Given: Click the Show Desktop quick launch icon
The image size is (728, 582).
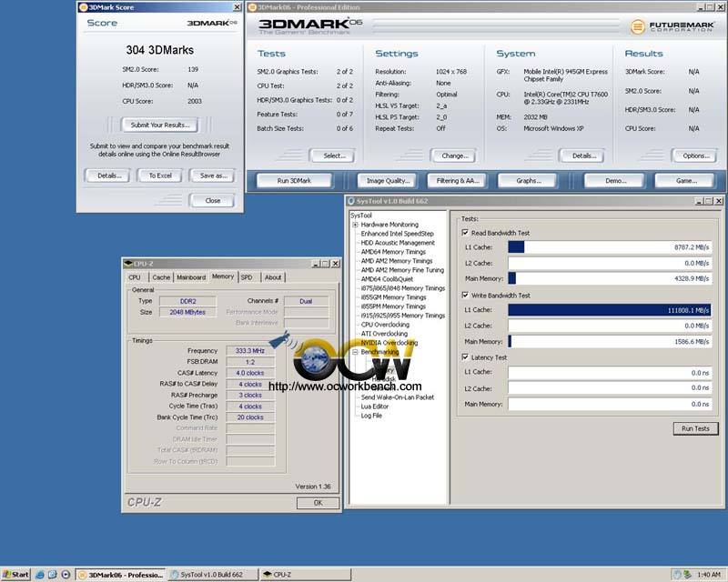Looking at the screenshot, I should (x=53, y=575).
